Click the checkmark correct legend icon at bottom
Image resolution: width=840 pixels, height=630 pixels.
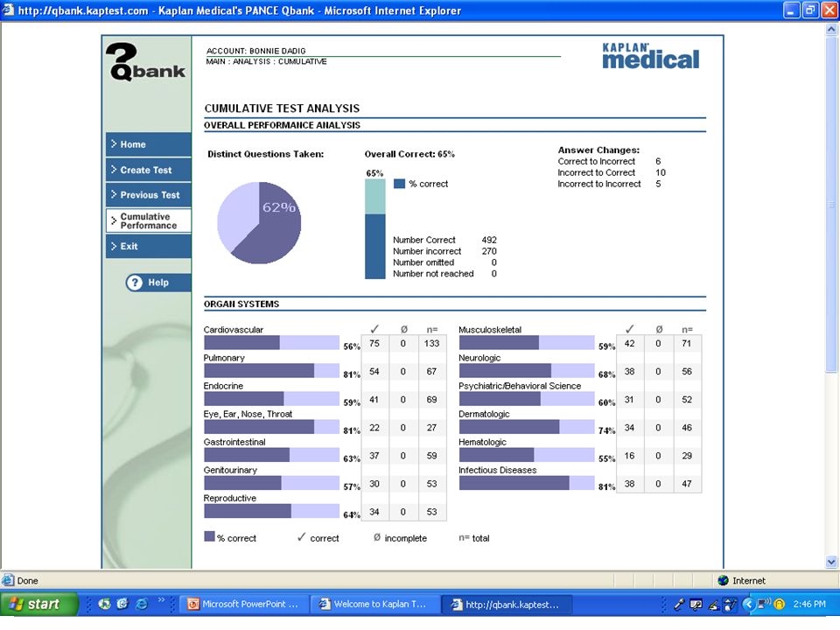point(302,536)
